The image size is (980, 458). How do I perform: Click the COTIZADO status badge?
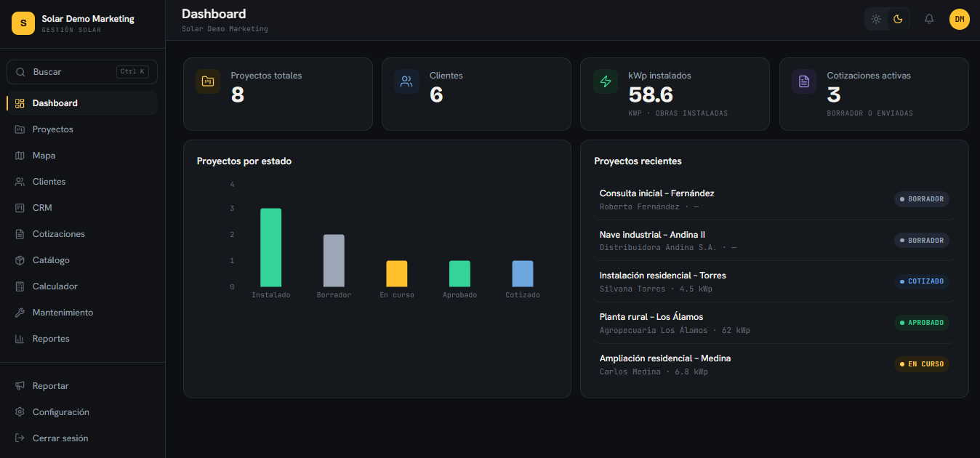click(x=922, y=281)
